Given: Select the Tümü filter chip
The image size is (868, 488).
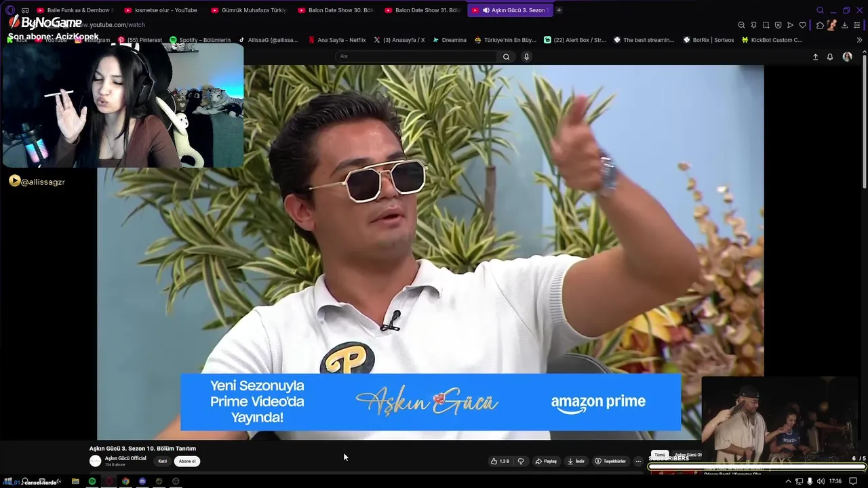Looking at the screenshot, I should [x=660, y=455].
